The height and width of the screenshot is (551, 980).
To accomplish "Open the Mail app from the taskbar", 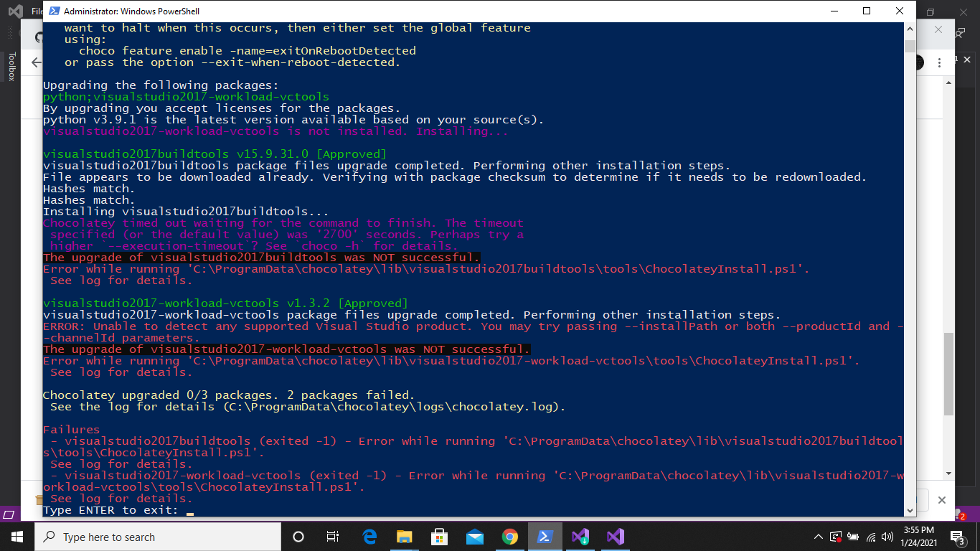I will pos(474,537).
